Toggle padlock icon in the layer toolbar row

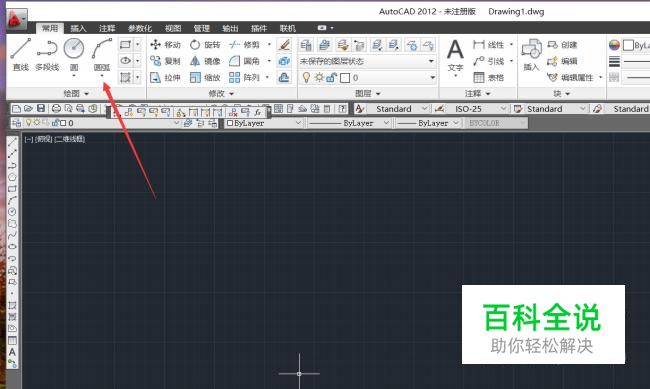(x=56, y=123)
